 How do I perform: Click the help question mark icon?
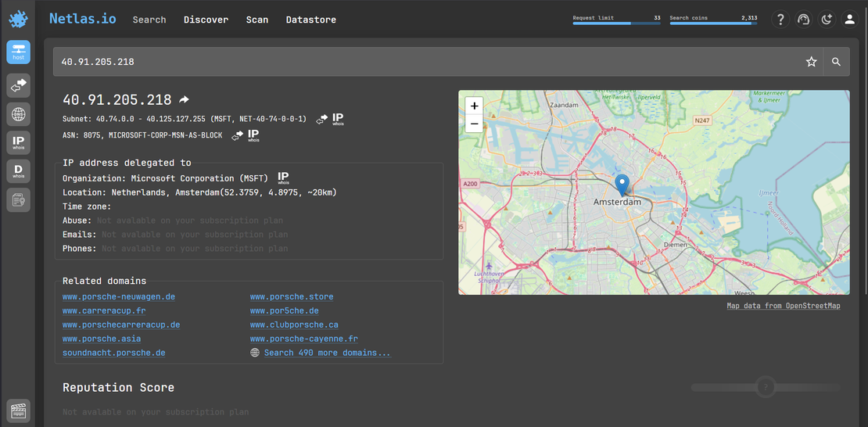click(780, 20)
